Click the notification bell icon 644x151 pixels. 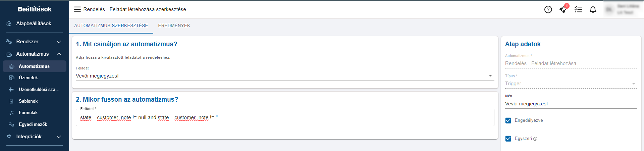(x=593, y=9)
